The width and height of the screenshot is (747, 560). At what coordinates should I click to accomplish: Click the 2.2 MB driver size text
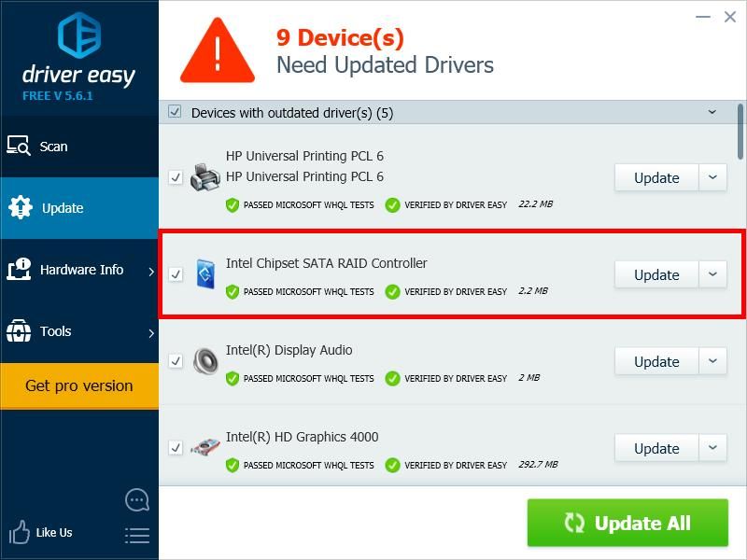coord(533,291)
